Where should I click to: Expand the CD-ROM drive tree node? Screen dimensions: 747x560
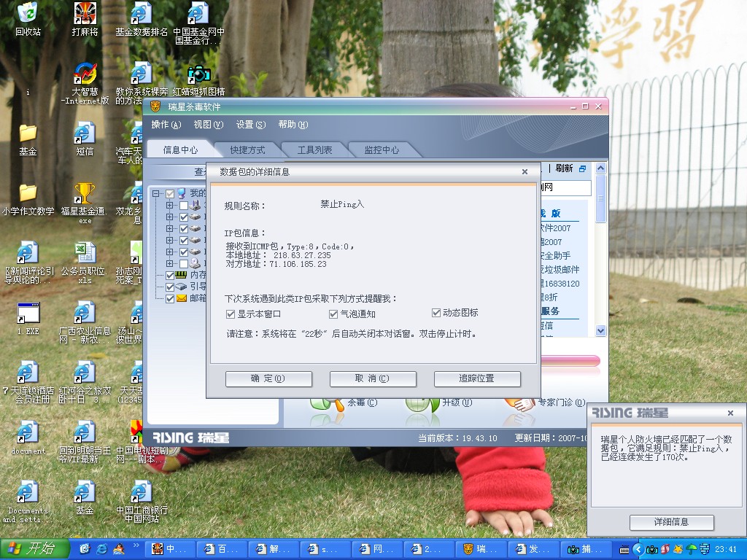tap(169, 263)
